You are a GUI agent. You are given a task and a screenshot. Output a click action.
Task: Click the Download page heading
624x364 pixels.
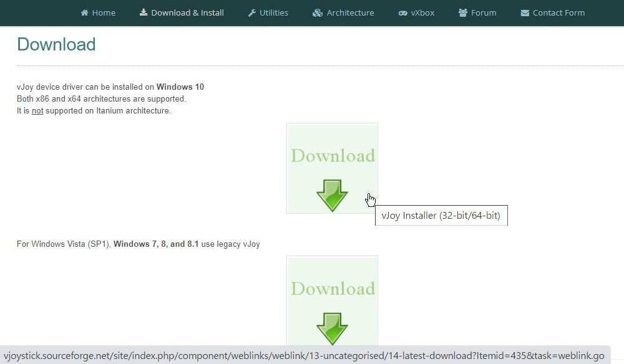point(56,44)
